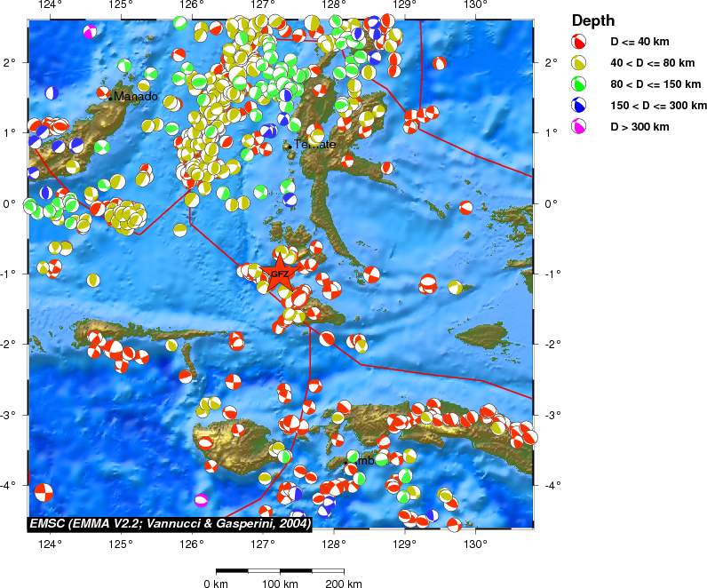
Task: Click the 0° latitude label on the right axis
Action: coord(549,203)
